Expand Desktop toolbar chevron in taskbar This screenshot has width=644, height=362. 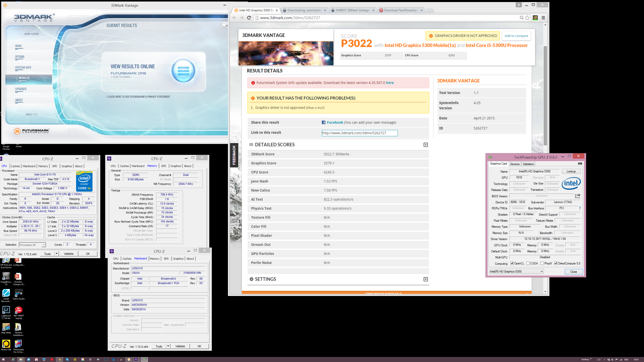pos(591,359)
